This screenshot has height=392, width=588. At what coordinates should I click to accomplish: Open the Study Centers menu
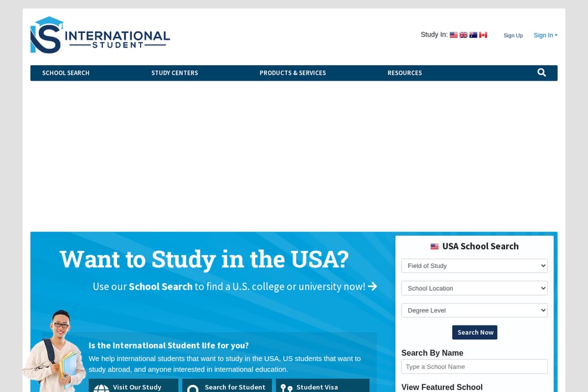pos(175,73)
